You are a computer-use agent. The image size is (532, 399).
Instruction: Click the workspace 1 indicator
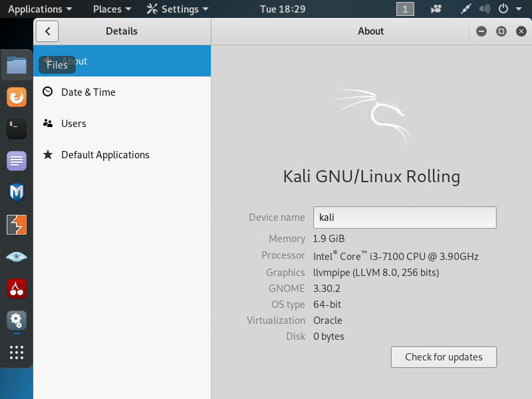coord(405,9)
